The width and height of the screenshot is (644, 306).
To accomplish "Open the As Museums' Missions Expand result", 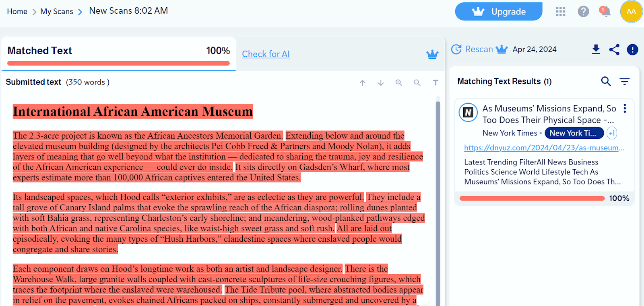I will pos(549,114).
